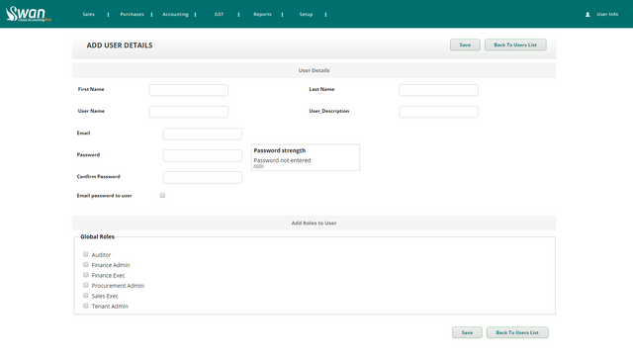
Task: Focus the Last Name input field
Action: [438, 90]
